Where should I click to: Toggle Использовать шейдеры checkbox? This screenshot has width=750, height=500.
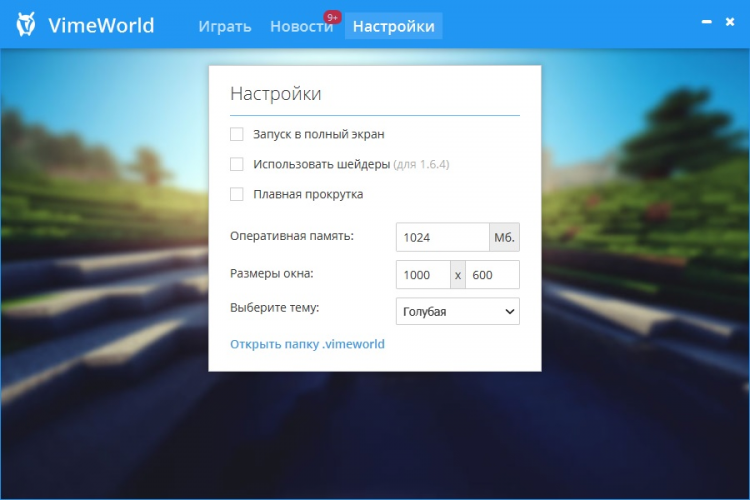(x=237, y=164)
